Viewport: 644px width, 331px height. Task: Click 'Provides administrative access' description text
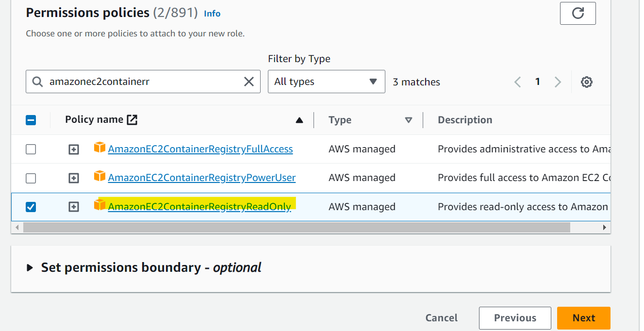pyautogui.click(x=524, y=149)
